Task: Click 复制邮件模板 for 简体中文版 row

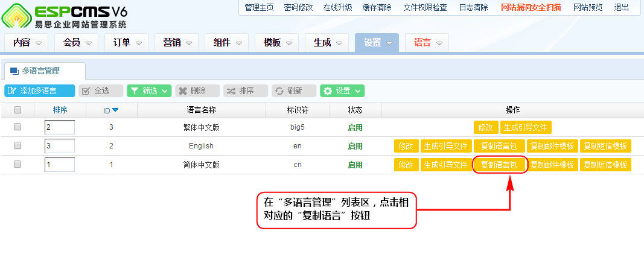Action: coord(552,165)
